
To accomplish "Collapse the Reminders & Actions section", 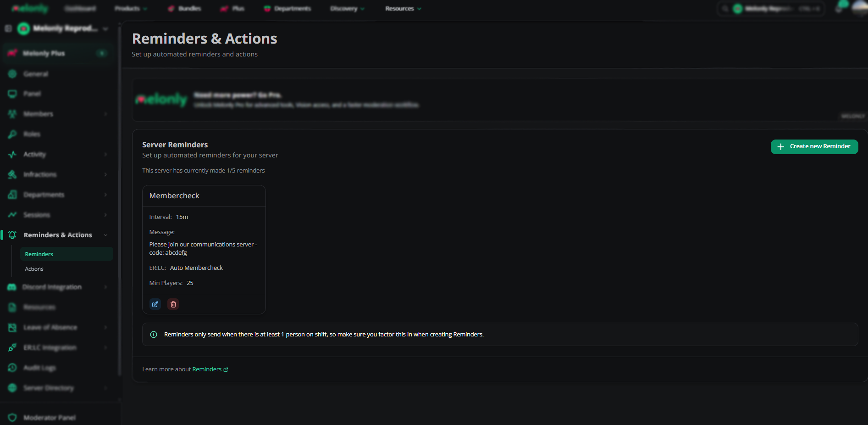I will 106,235.
